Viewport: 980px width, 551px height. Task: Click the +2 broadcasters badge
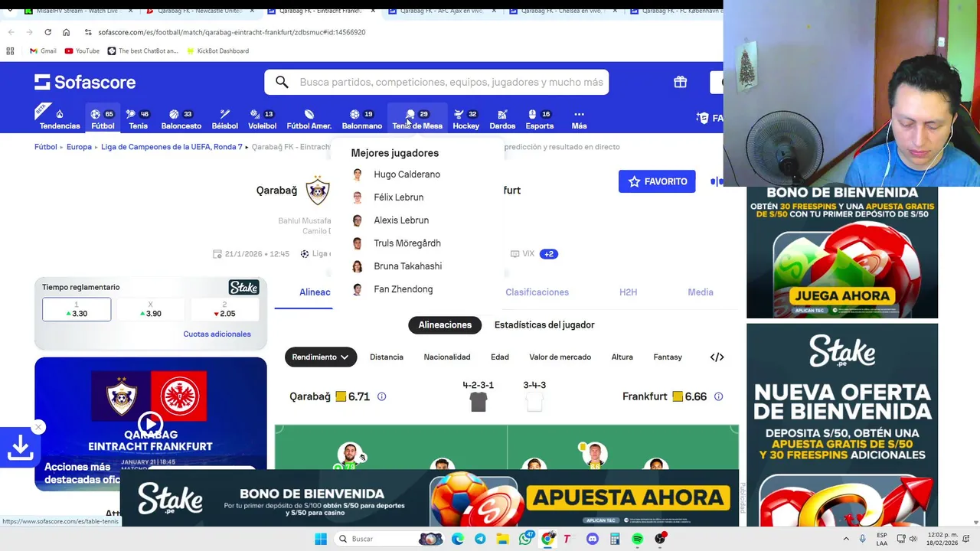click(x=548, y=254)
